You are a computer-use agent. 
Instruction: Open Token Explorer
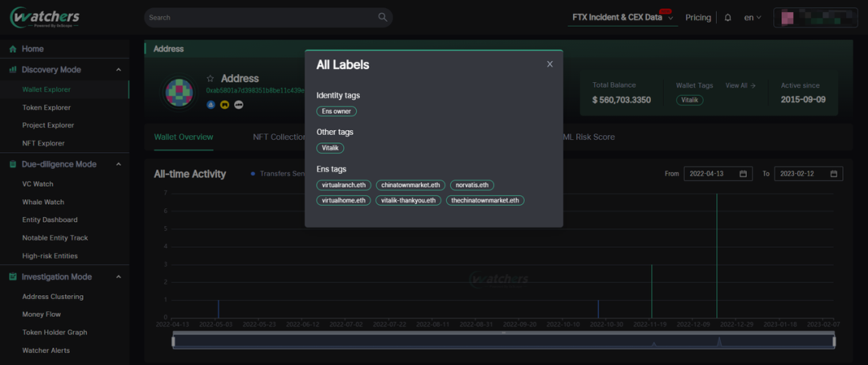coord(47,108)
